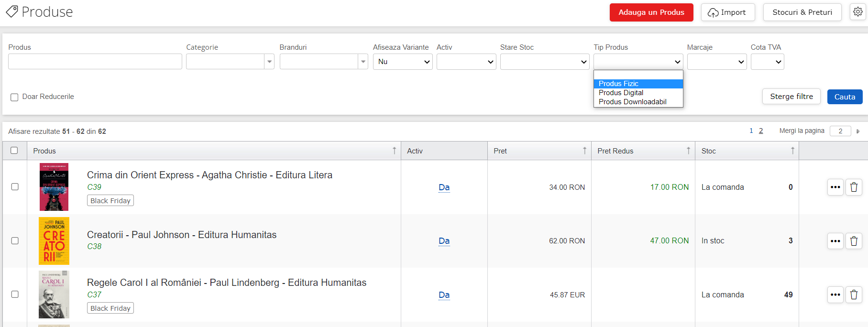This screenshot has height=327, width=868.
Task: Open the Marcaje dropdown
Action: [x=717, y=62]
